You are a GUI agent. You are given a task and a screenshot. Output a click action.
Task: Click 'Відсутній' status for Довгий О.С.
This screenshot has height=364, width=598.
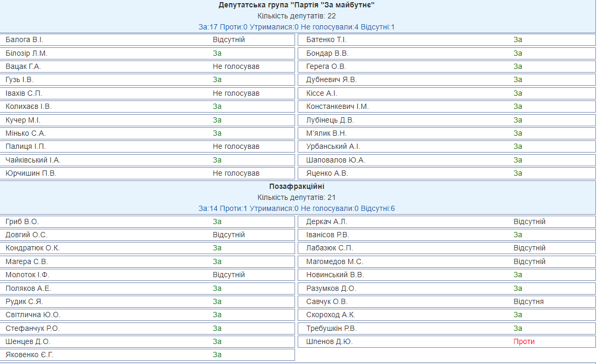(229, 235)
